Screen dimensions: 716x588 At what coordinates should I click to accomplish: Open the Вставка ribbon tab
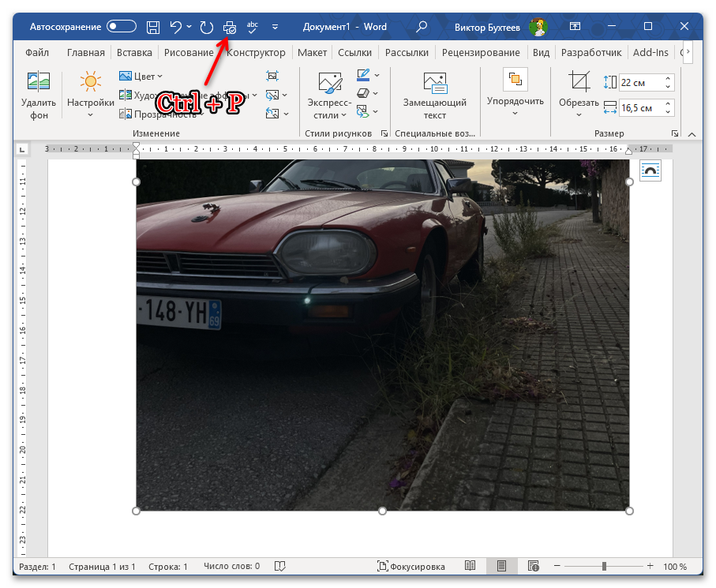[x=134, y=53]
